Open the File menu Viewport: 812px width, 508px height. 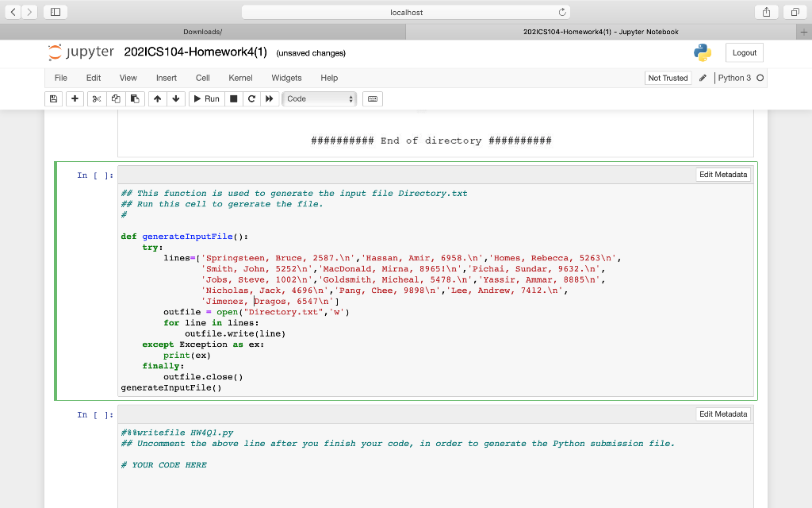point(60,78)
